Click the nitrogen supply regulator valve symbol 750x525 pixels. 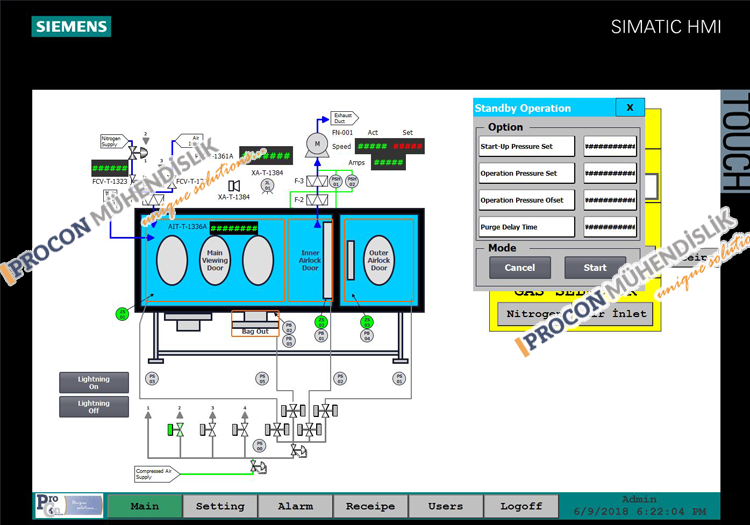[x=138, y=153]
